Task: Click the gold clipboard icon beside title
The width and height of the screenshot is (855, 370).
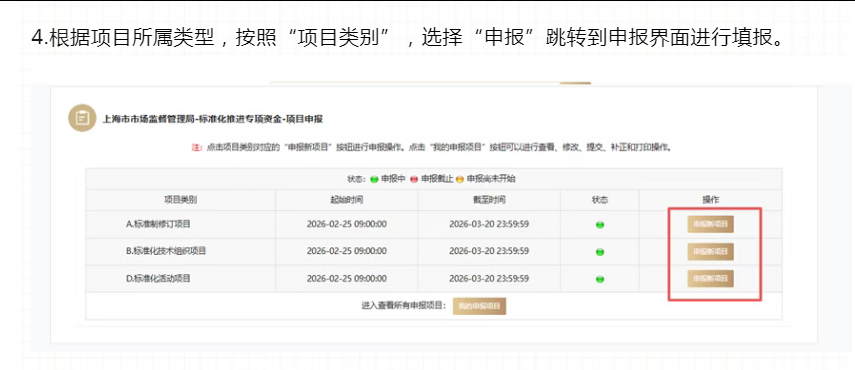Action: tap(82, 118)
